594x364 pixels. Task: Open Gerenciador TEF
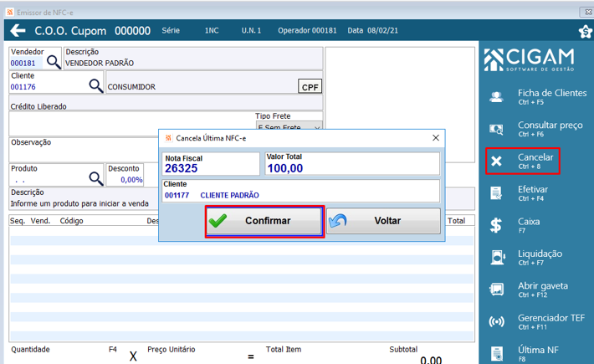pos(551,321)
